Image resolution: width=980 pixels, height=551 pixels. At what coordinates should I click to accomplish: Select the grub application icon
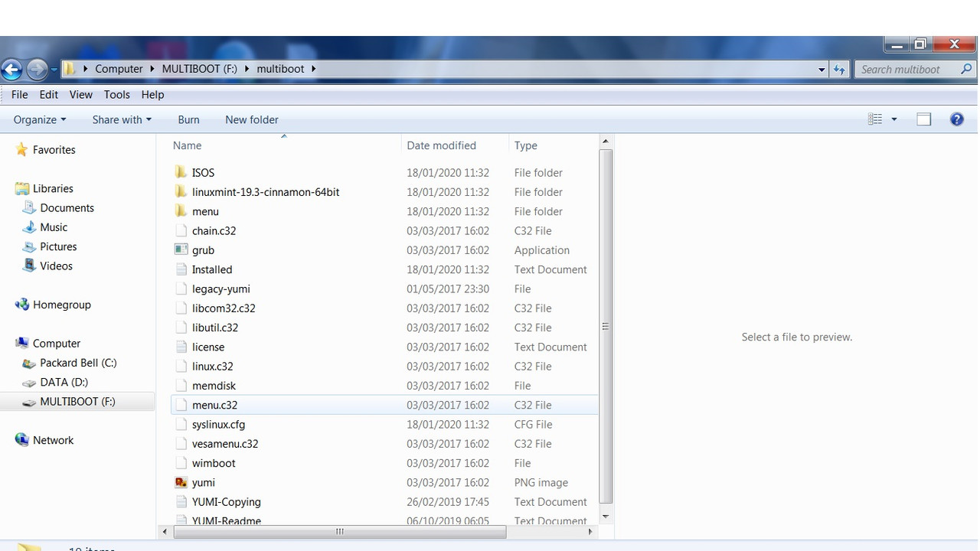pos(181,249)
